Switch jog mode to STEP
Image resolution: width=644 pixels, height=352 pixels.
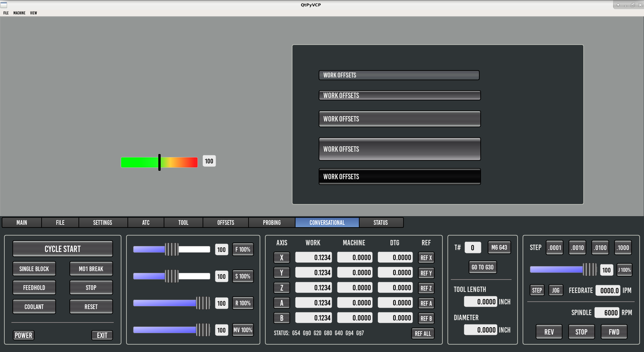point(537,290)
